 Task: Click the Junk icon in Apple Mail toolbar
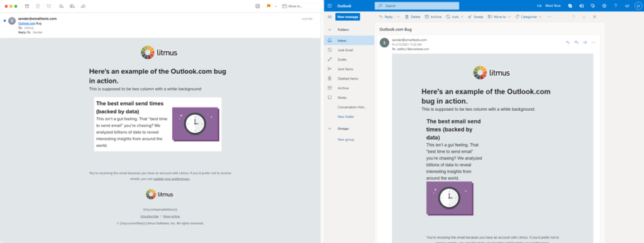click(x=49, y=6)
